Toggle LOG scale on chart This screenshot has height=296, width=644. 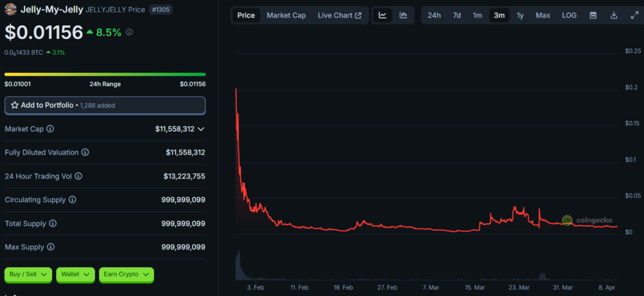(569, 15)
